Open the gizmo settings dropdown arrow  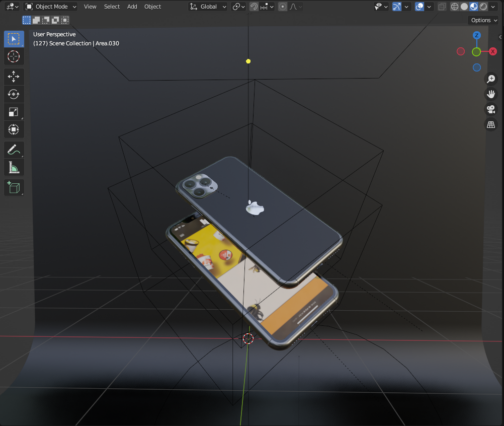click(x=406, y=7)
